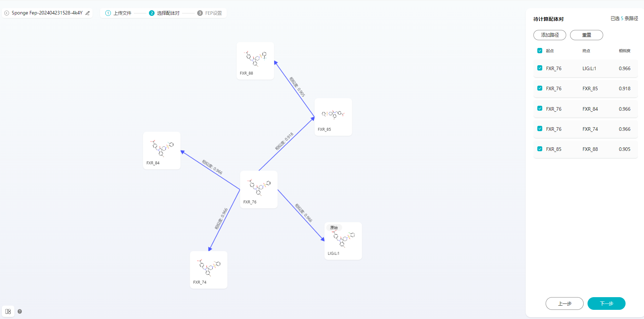Click the 重置 button
644x319 pixels.
click(x=586, y=35)
